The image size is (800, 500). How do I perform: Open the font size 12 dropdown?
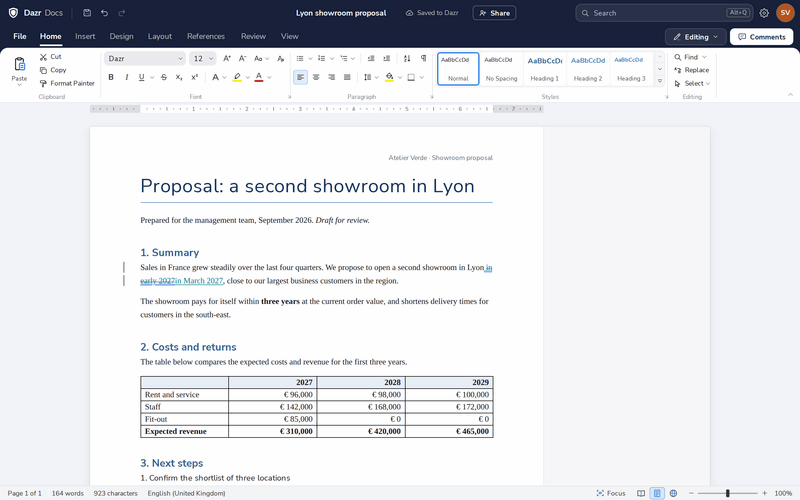pos(203,58)
